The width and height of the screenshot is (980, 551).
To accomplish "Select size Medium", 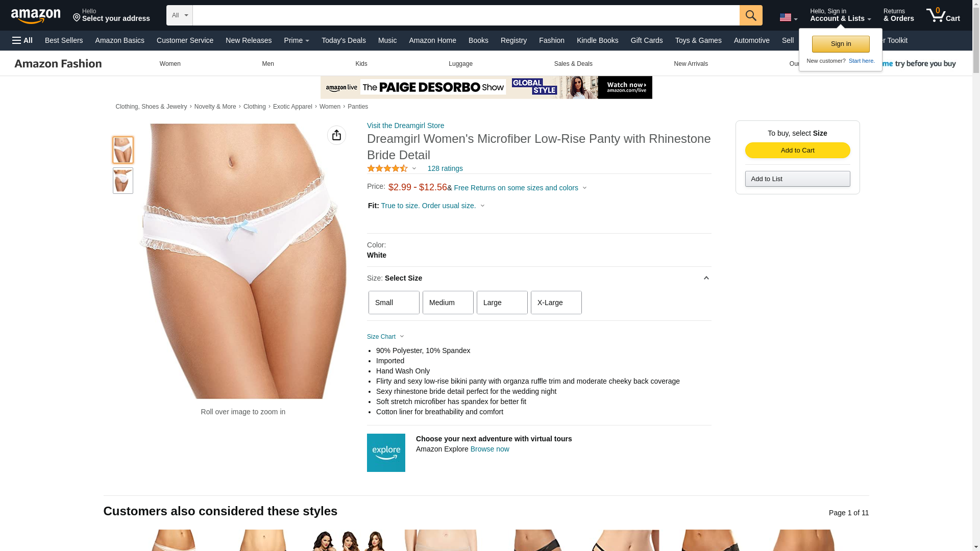I will click(448, 303).
